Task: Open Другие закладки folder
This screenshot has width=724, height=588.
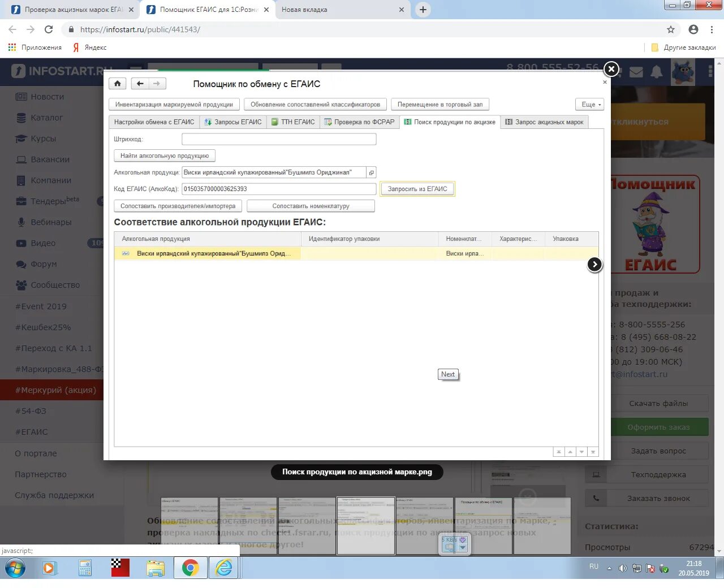Action: [x=684, y=47]
